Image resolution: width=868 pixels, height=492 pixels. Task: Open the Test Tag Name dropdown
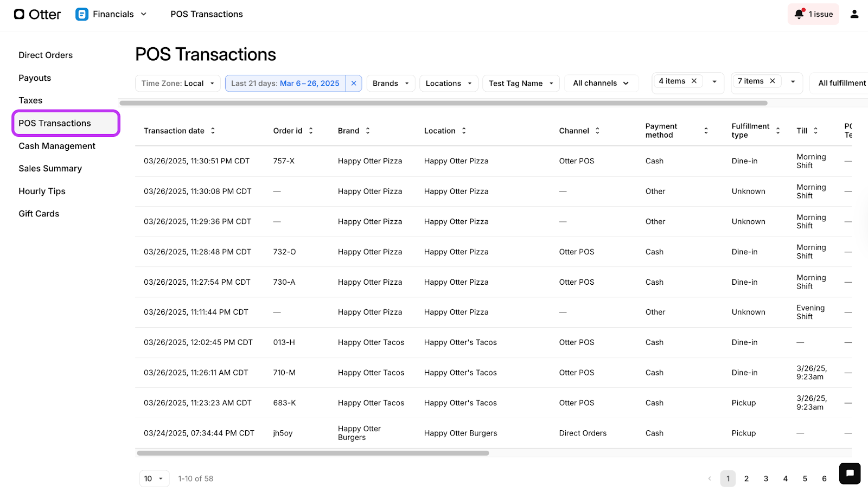point(521,83)
